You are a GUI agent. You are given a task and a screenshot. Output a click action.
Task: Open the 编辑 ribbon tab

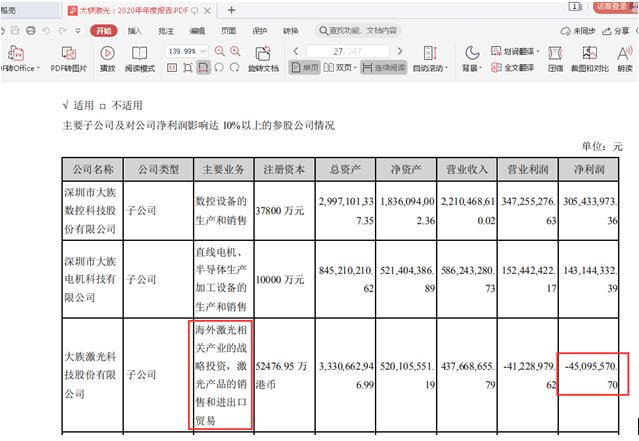point(197,31)
